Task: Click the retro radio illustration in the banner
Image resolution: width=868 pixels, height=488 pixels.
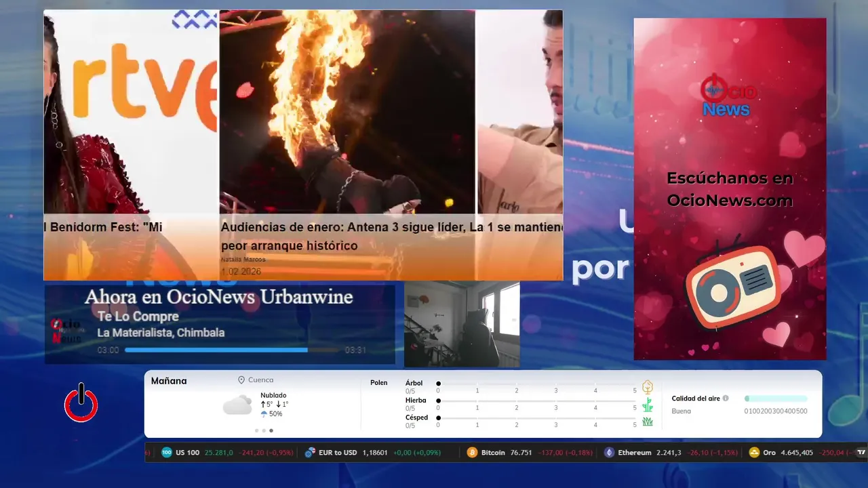Action: [732, 286]
